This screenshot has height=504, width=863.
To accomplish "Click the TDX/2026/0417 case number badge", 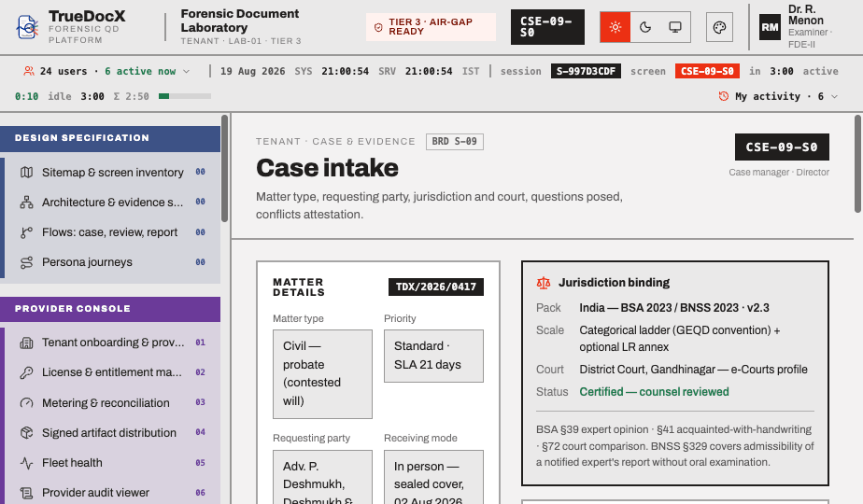I will pos(436,287).
